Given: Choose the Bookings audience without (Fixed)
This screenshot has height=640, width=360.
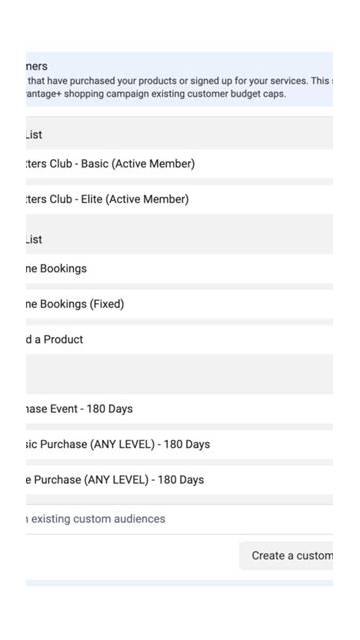Looking at the screenshot, I should point(180,269).
